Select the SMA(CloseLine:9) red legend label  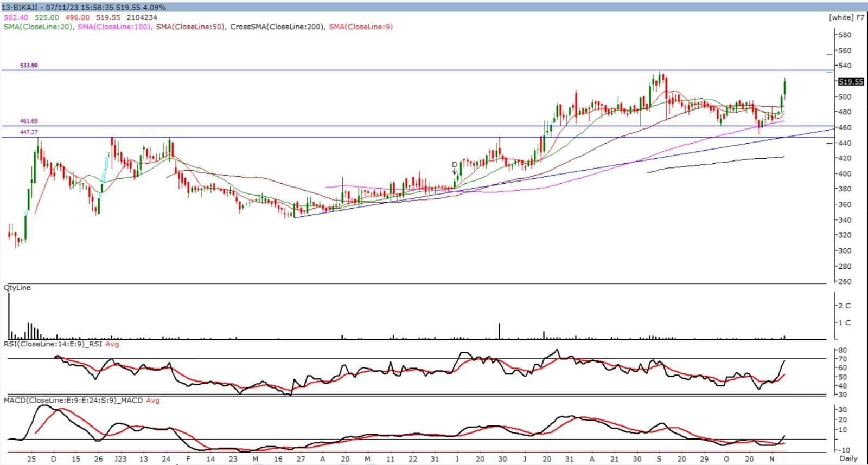(x=361, y=27)
